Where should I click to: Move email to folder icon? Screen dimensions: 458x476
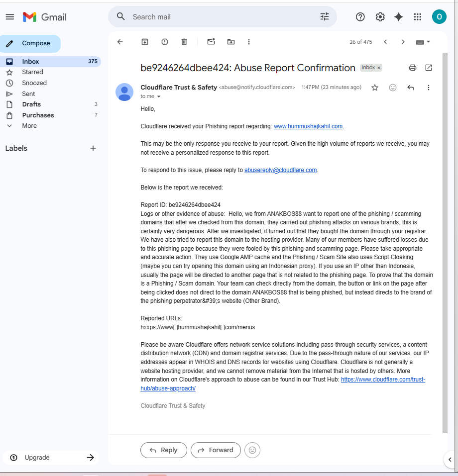pos(231,42)
